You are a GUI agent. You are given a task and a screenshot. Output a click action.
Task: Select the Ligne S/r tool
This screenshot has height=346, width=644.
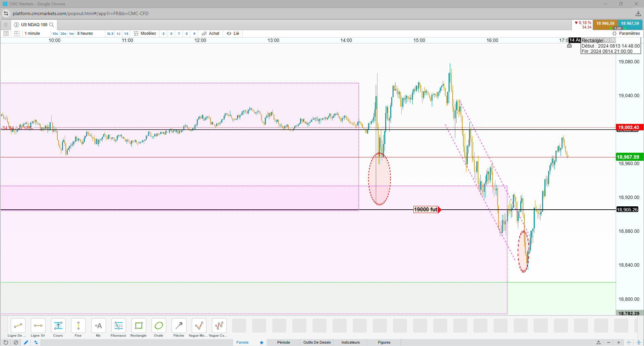38,328
